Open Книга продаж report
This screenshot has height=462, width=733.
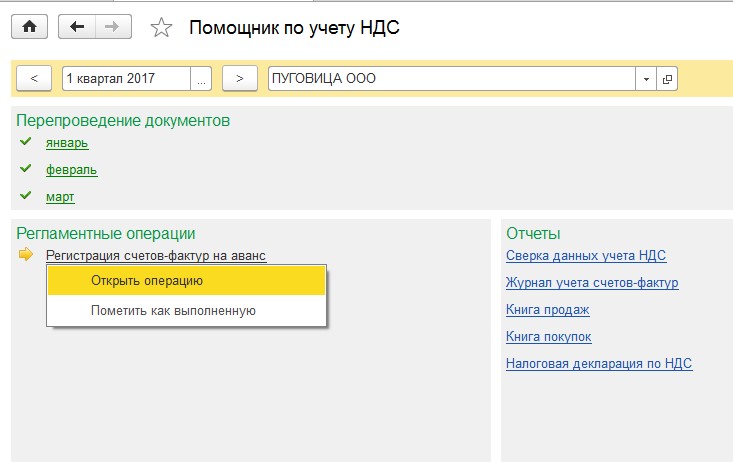coord(547,310)
